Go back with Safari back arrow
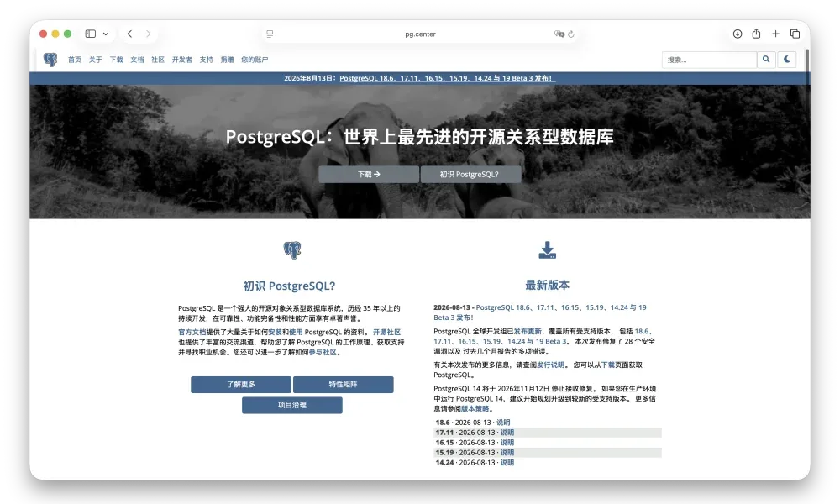840x504 pixels. (129, 34)
